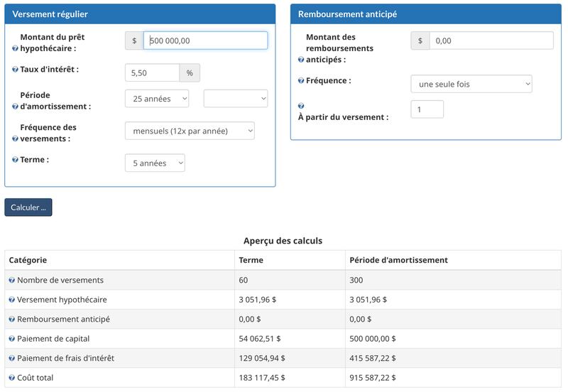Click the interest rate field showing 5,50

click(152, 73)
